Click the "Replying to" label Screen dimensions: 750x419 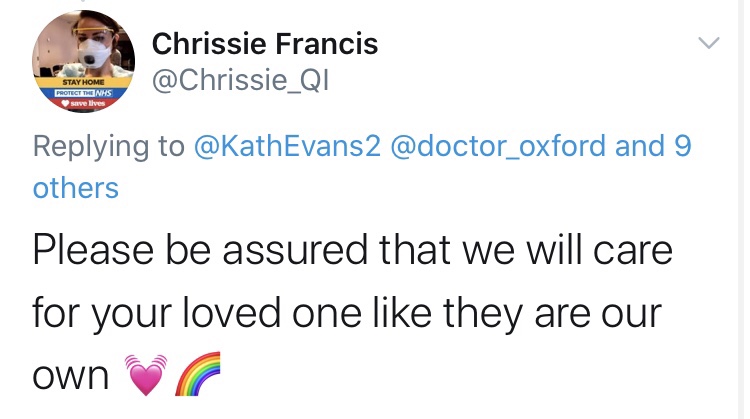tap(108, 146)
